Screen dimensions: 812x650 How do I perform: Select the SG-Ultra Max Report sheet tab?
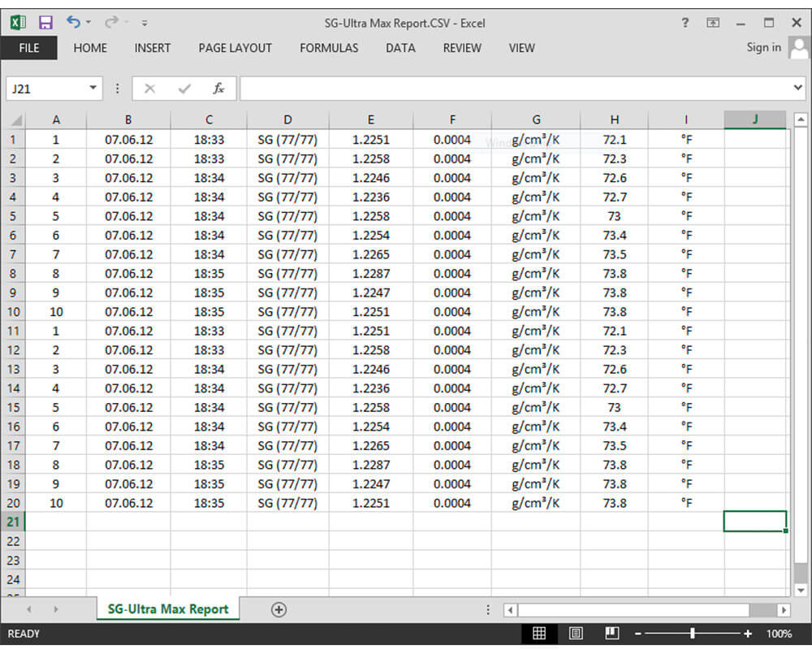pos(168,609)
